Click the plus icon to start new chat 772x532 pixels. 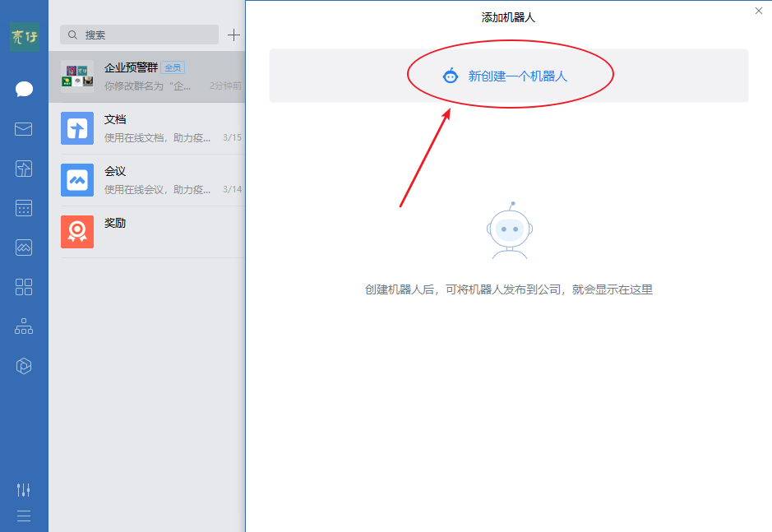(x=233, y=35)
